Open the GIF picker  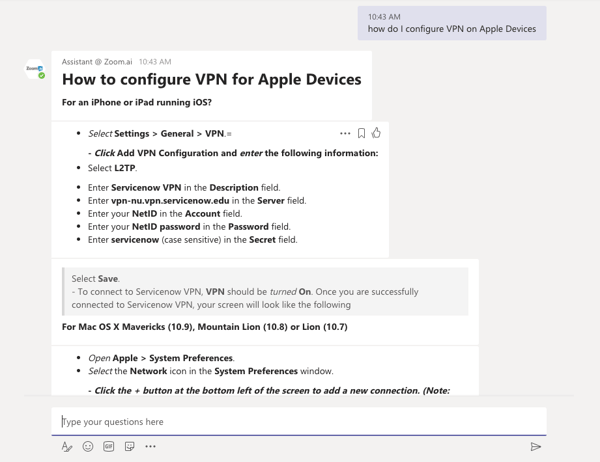coord(109,446)
